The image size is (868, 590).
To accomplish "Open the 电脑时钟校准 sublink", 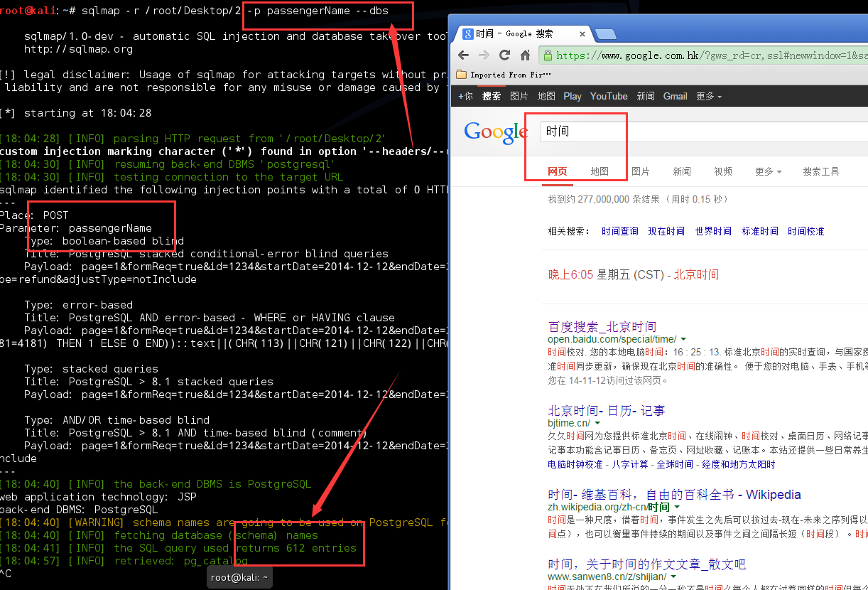I will pos(575,464).
